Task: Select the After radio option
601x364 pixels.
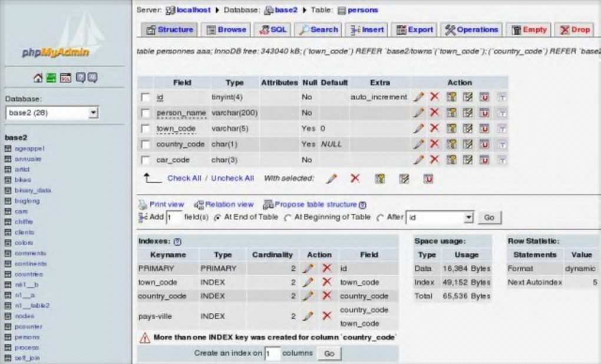Action: click(380, 217)
